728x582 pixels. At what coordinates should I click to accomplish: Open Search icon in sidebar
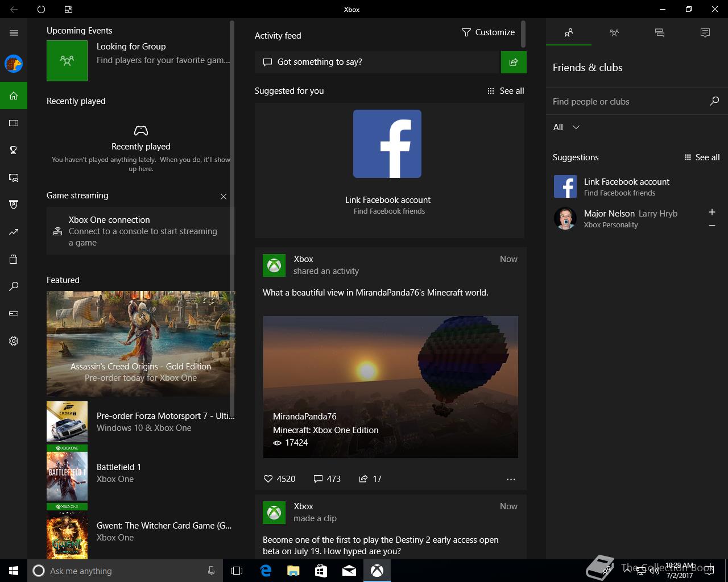[x=14, y=286]
